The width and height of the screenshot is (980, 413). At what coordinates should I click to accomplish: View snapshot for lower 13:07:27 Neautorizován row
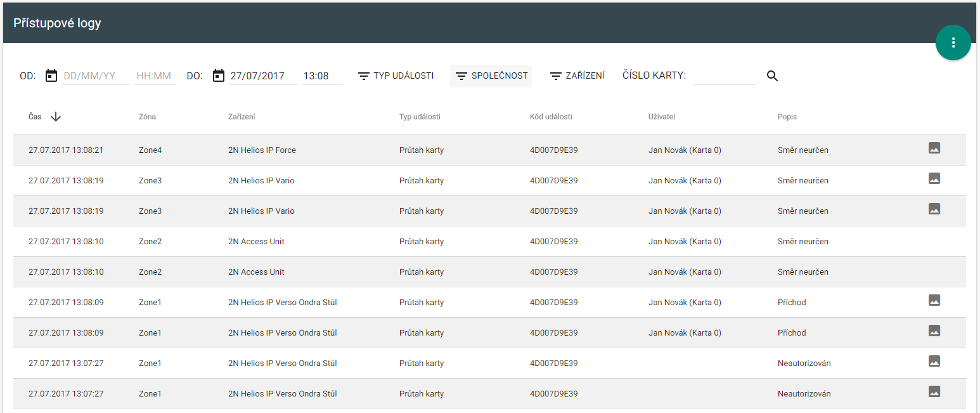tap(934, 391)
